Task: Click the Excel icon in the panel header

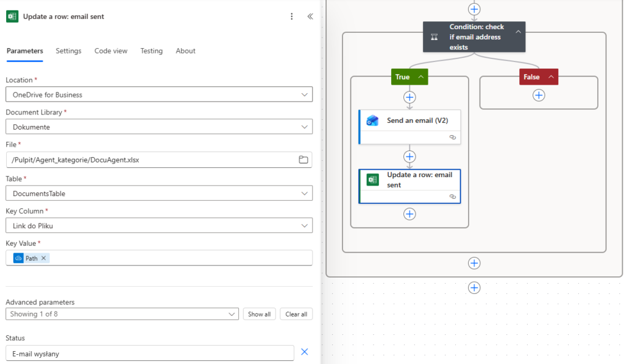Action: [12, 16]
